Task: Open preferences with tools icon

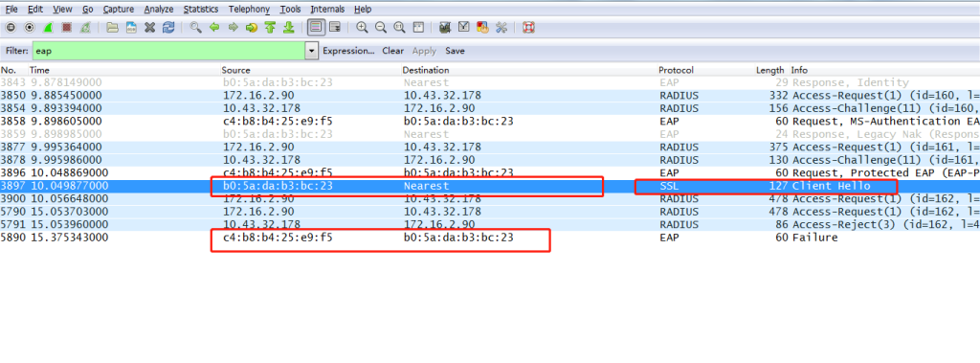Action: [501, 28]
